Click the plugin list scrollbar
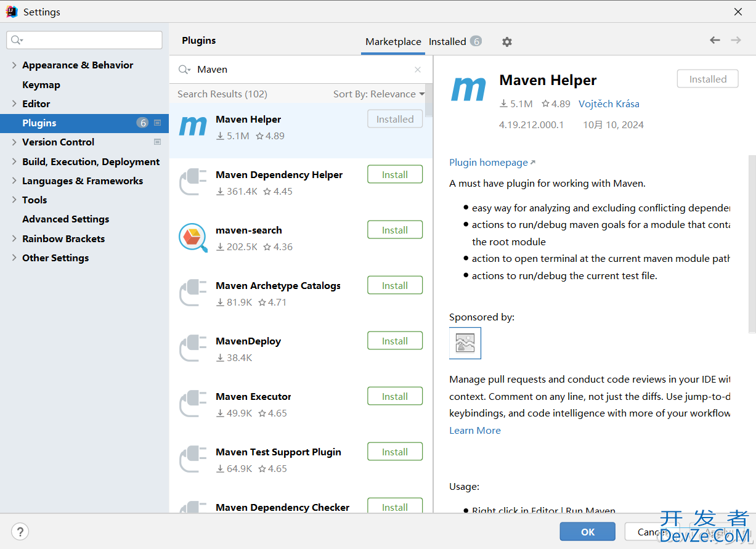Image resolution: width=756 pixels, height=549 pixels. 429,100
